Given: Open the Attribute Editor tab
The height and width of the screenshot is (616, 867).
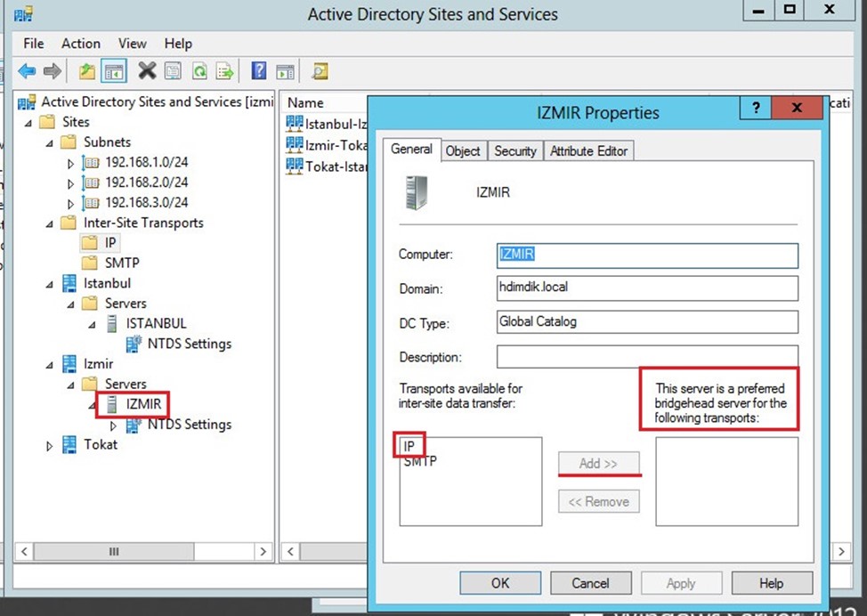Looking at the screenshot, I should click(x=589, y=151).
